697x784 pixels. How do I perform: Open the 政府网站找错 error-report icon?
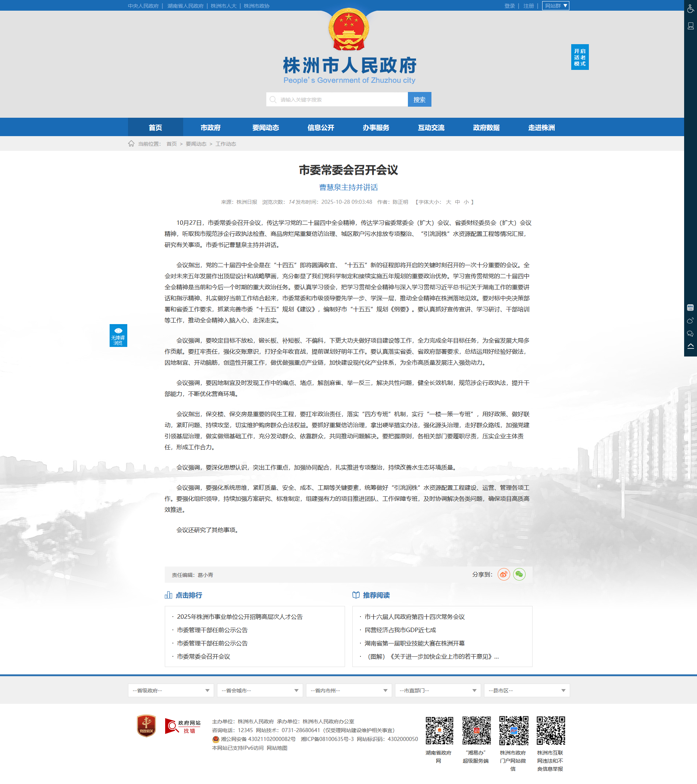pos(182,726)
